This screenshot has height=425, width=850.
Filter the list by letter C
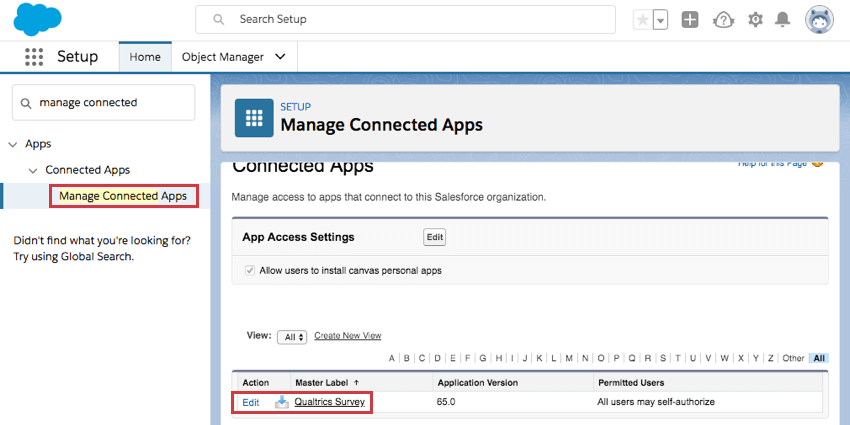(x=422, y=358)
